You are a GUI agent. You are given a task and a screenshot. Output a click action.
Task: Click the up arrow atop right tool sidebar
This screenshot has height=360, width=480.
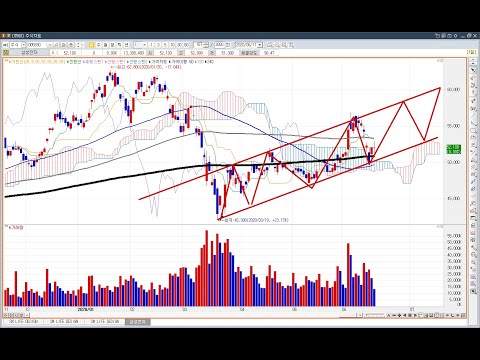click(473, 59)
